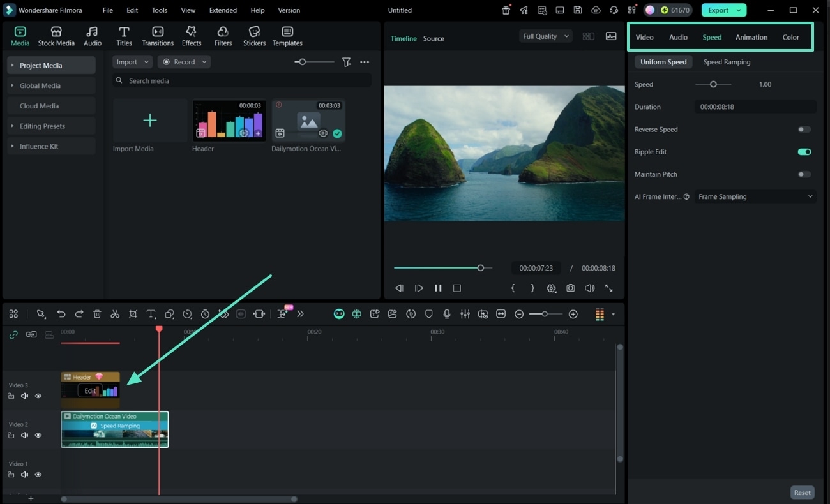Open the Titles panel
830x504 pixels.
124,35
